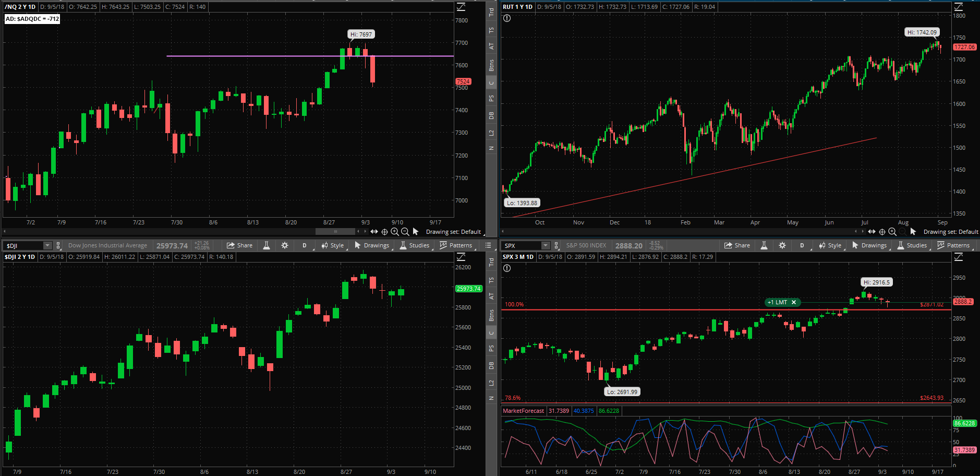The height and width of the screenshot is (476, 980).
Task: Open the flask icon in SPX toolbar
Action: click(764, 245)
